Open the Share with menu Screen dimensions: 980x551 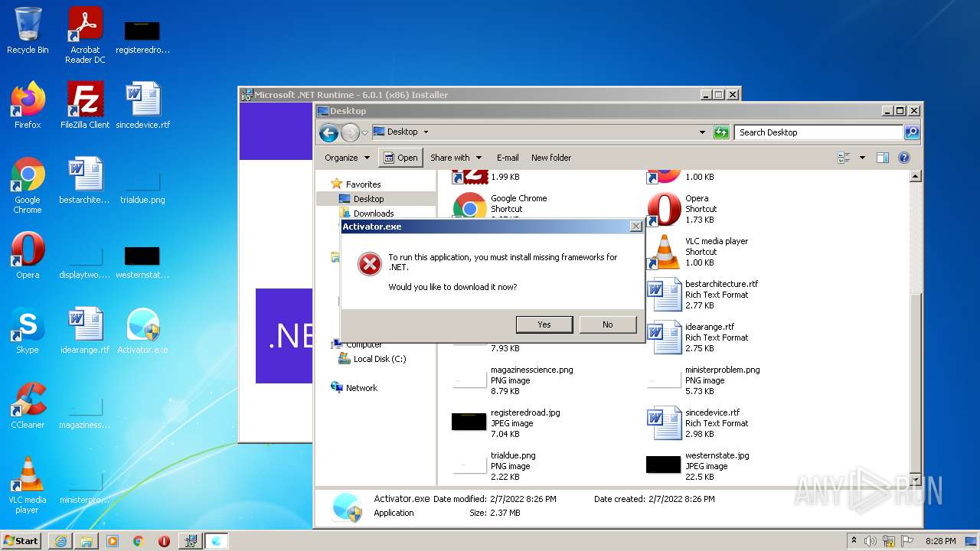(x=456, y=158)
